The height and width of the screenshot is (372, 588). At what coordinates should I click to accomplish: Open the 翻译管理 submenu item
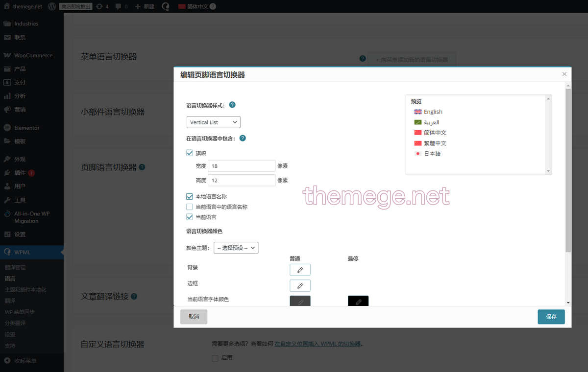(15, 267)
